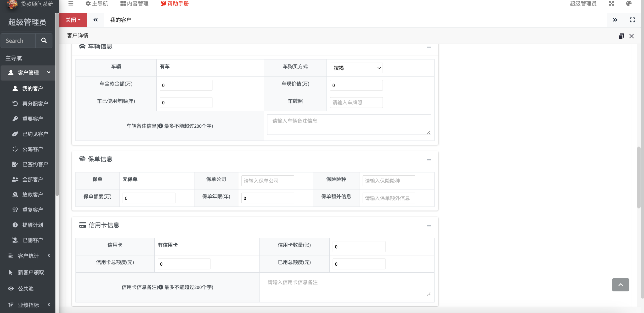Viewport: 644px width, 313px height.
Task: Click the expand arrows icon in header
Action: (611, 4)
